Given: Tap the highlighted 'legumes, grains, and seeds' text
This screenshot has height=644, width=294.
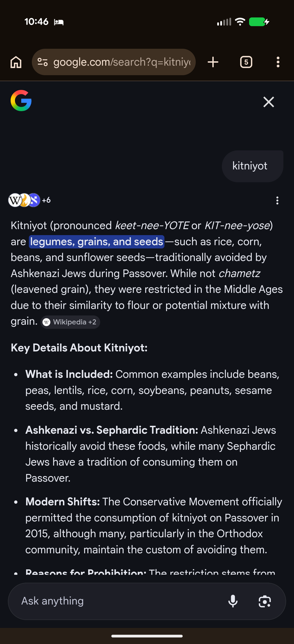Looking at the screenshot, I should tap(97, 242).
